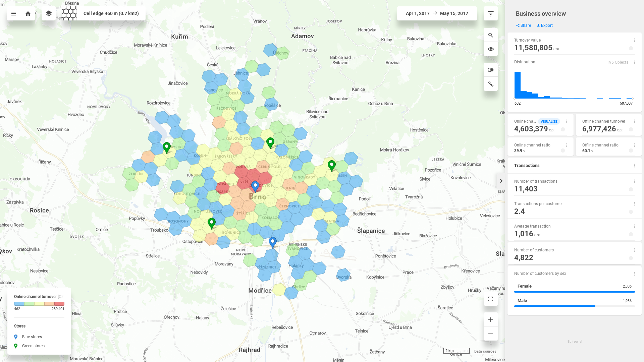The width and height of the screenshot is (644, 362).
Task: Zoom out of the map
Action: click(491, 334)
